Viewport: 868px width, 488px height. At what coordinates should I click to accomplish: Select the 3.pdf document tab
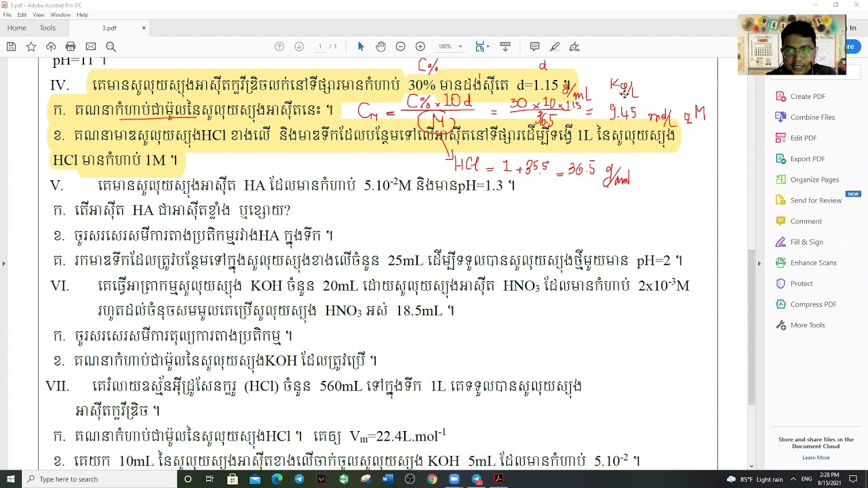(109, 28)
